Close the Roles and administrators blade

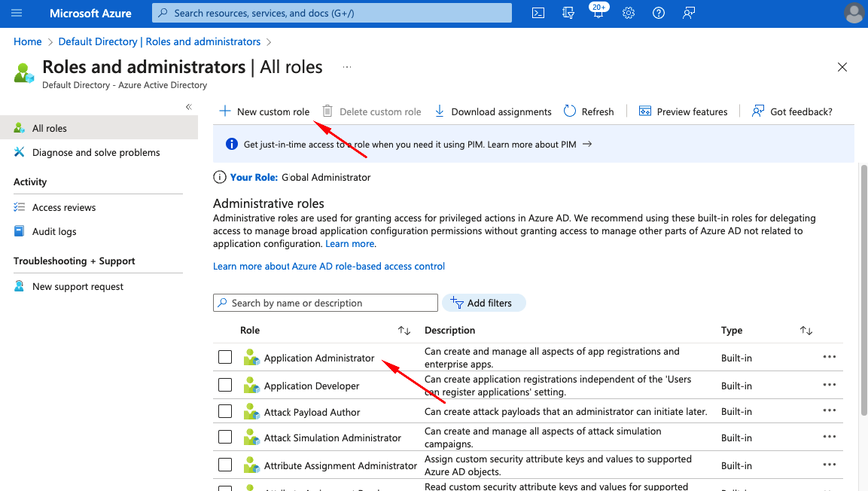pos(842,67)
